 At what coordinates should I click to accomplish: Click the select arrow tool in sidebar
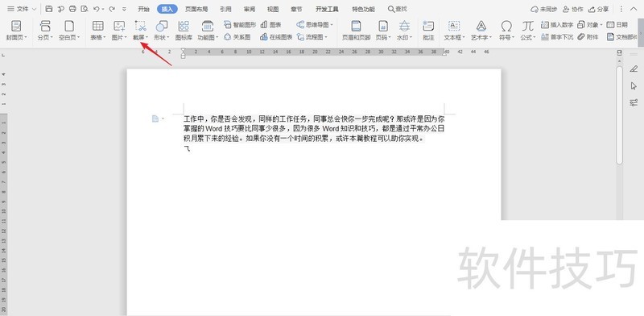(x=634, y=85)
